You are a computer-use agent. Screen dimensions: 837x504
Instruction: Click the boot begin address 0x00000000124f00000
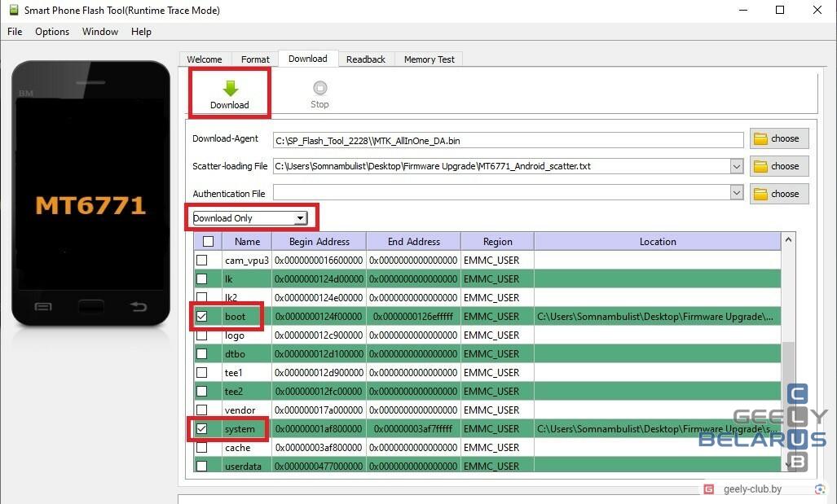tap(319, 316)
